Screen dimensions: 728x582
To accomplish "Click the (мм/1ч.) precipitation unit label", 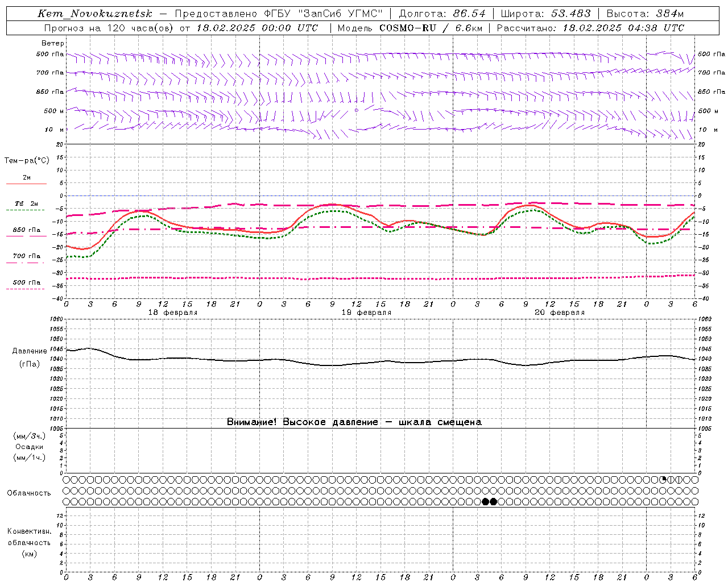I will [x=30, y=458].
